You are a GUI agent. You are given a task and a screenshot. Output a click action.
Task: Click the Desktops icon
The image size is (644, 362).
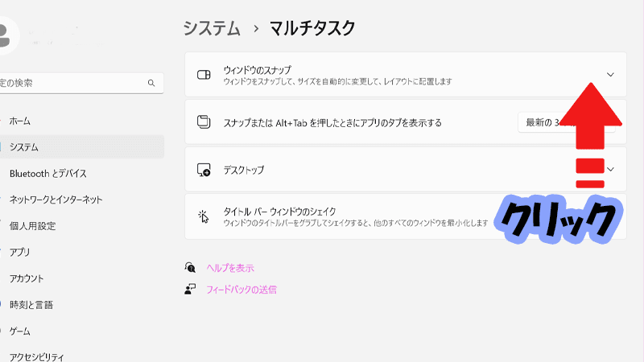[x=204, y=170]
